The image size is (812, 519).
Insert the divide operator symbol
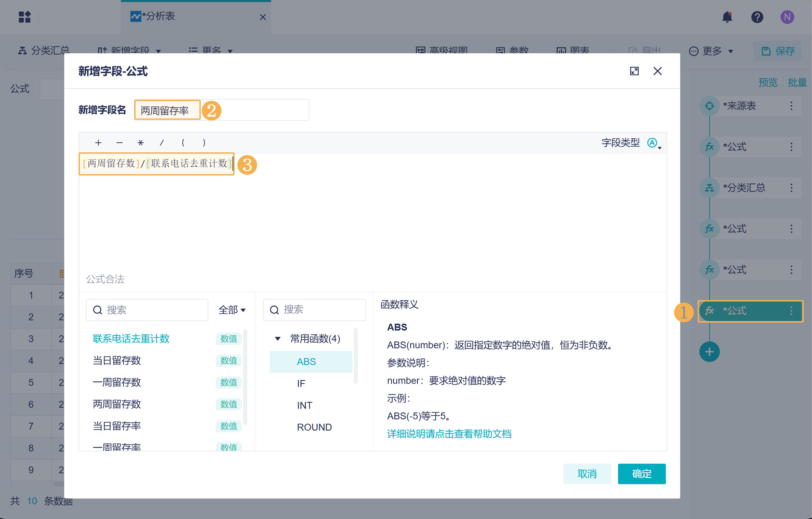click(x=162, y=143)
